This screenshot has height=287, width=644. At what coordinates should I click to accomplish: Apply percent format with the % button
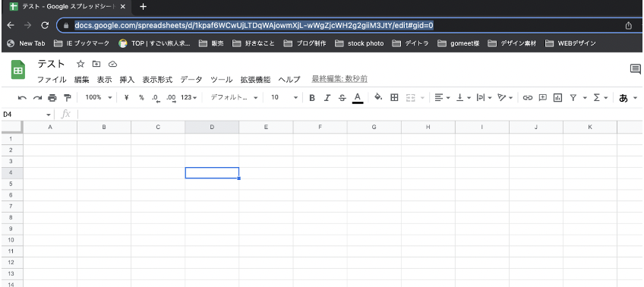(x=141, y=97)
